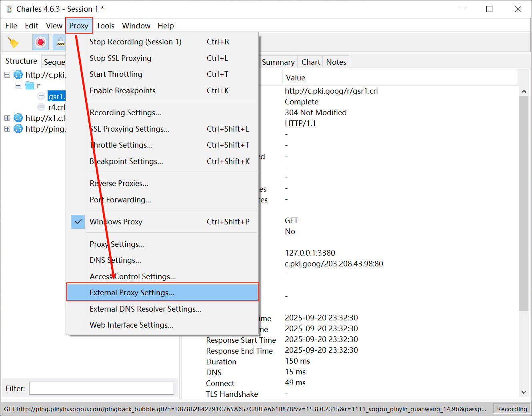Toggle the SSL proxying padlock icon
The width and height of the screenshot is (532, 416).
60,42
